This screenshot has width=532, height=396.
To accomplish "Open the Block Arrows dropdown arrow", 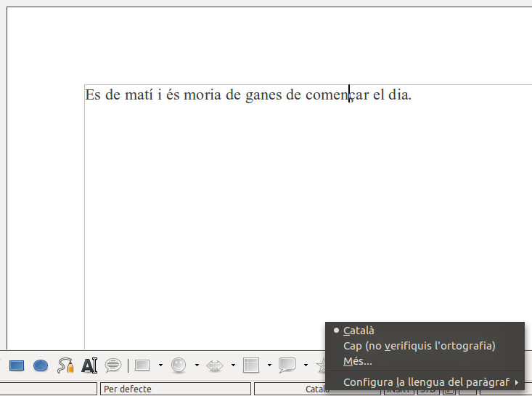I will click(x=233, y=365).
